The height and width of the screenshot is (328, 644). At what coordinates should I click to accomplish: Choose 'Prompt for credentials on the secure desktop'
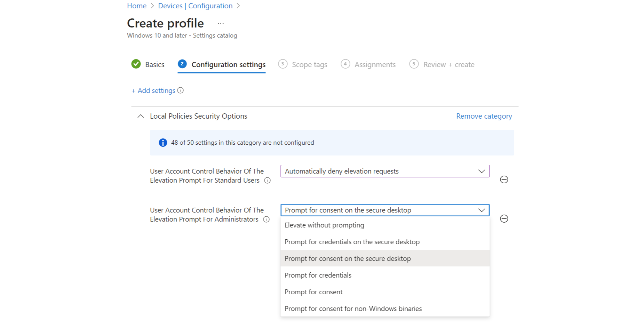click(352, 242)
